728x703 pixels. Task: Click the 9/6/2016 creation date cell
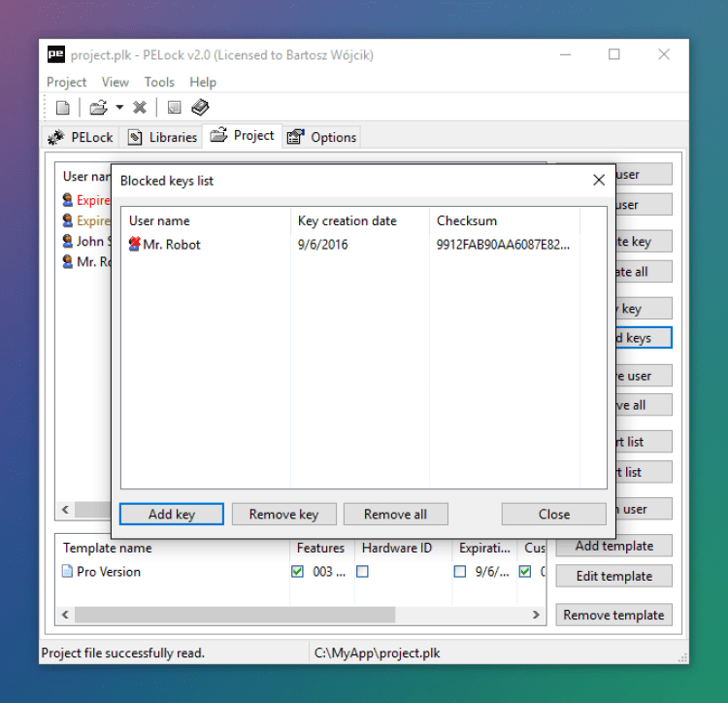[x=322, y=245]
